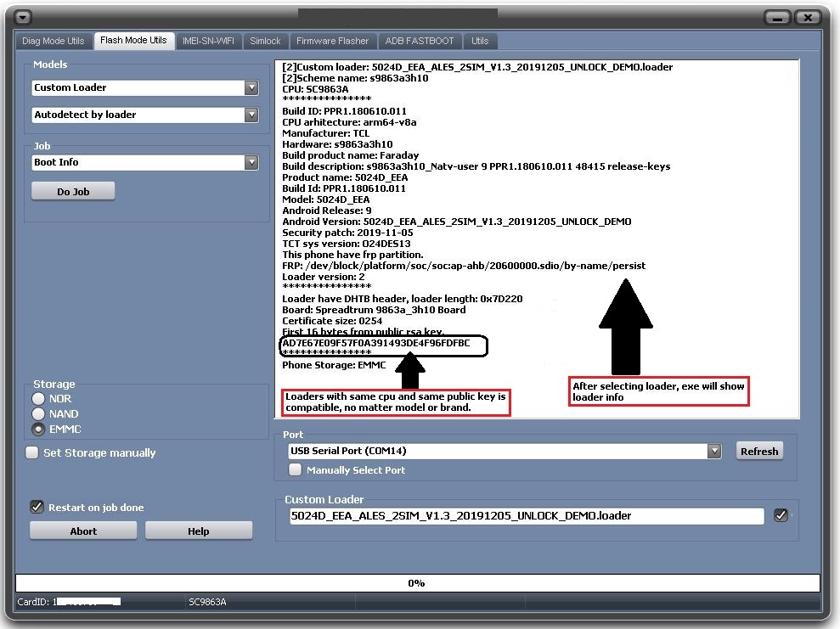Select the NOR storage radio button
The height and width of the screenshot is (629, 840).
38,399
